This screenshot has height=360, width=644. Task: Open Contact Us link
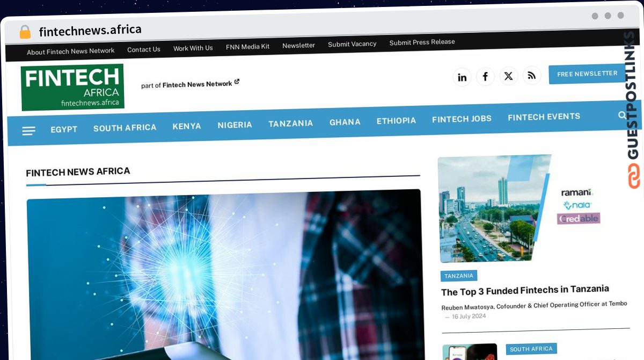(144, 49)
